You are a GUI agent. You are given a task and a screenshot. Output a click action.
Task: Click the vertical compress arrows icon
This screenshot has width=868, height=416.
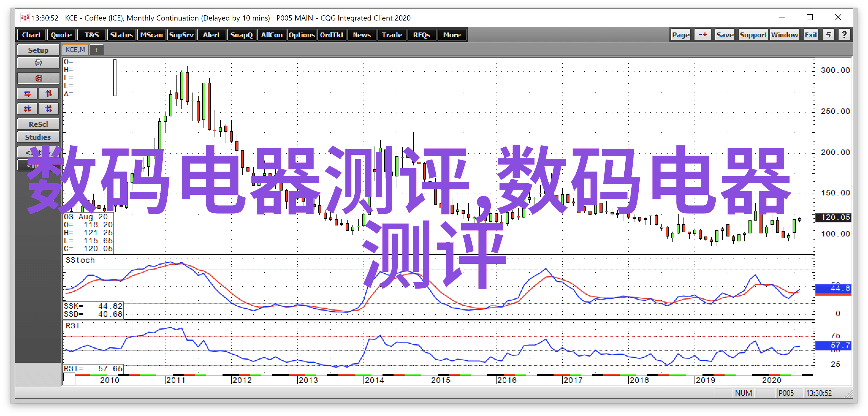[x=48, y=108]
